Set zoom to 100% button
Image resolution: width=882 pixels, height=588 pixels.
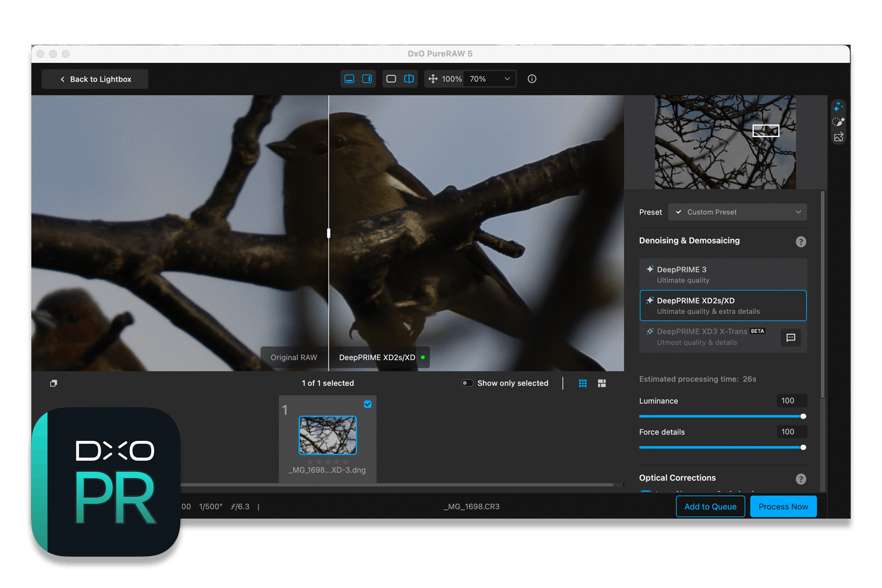(x=452, y=79)
